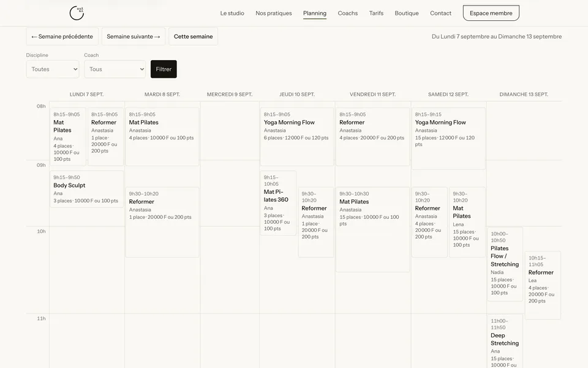Open Thursday Mat Pilates 360 class
Viewport: 588px width, 368px height.
(x=278, y=203)
